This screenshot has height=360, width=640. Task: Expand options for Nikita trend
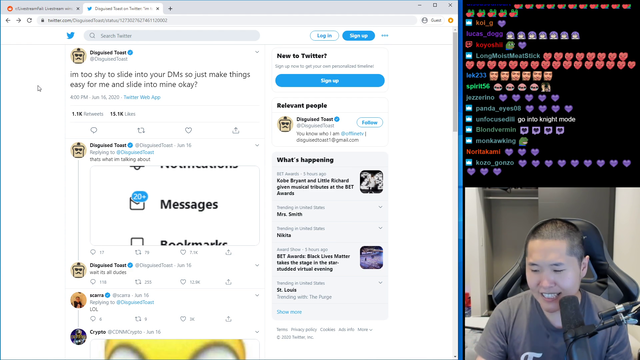click(380, 228)
